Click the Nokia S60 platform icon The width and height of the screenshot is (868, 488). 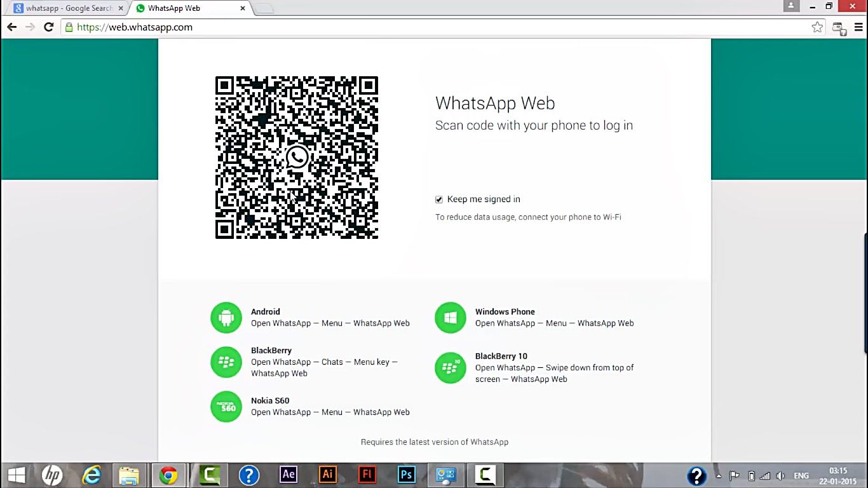(x=226, y=407)
